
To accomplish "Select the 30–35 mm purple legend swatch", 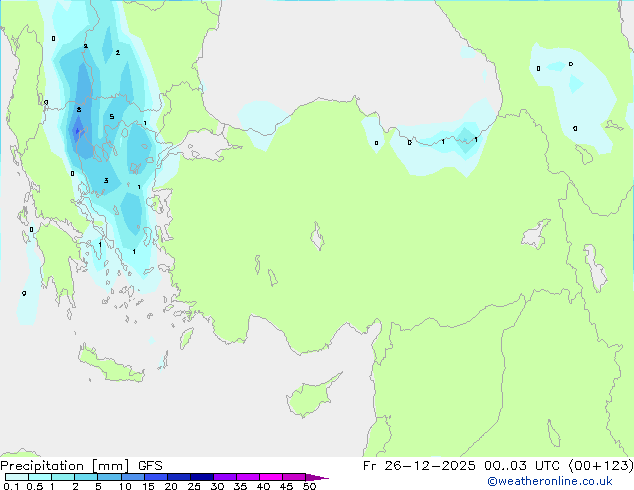I will 224,477.
